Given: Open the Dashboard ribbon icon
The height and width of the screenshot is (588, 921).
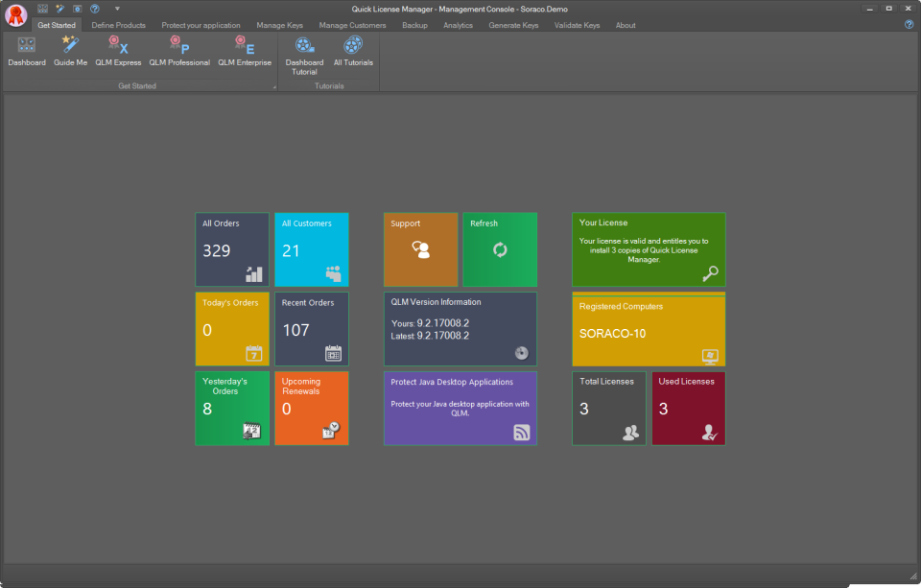Looking at the screenshot, I should [x=27, y=51].
